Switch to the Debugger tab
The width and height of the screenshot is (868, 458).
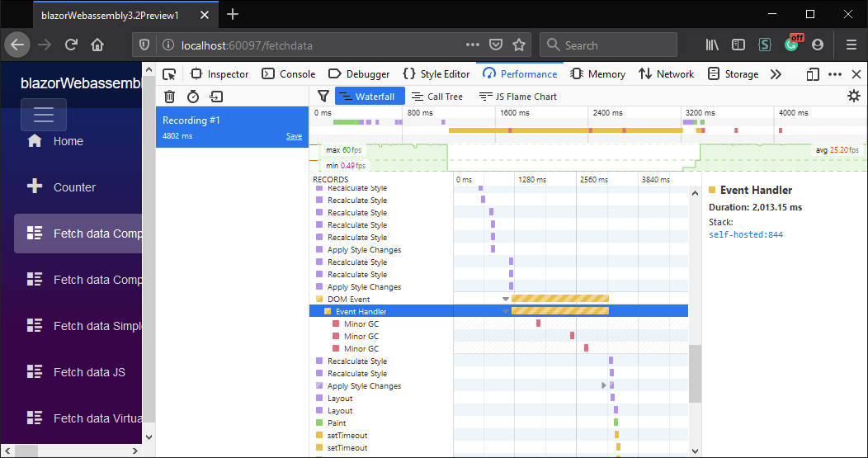pos(359,74)
